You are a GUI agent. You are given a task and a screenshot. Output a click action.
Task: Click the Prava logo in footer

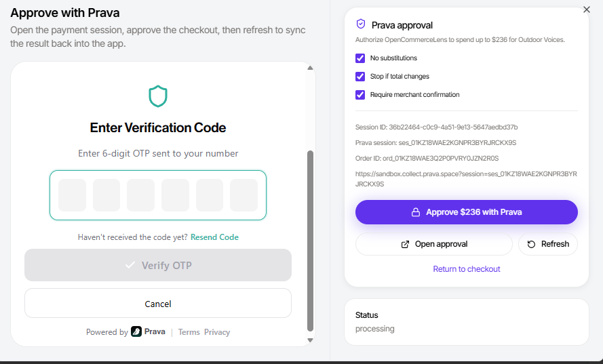136,331
